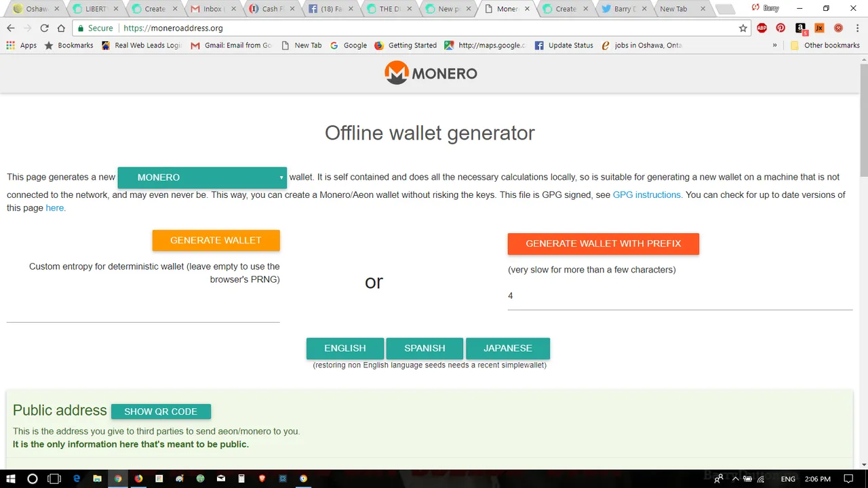Screen dimensions: 868x488
Task: Switch to the LIBERTY tab
Action: pos(96,9)
